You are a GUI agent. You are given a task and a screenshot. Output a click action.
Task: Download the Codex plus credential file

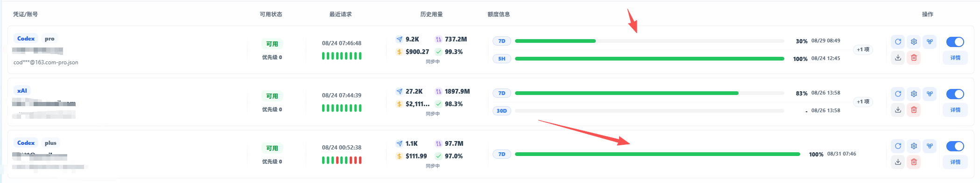tap(898, 162)
